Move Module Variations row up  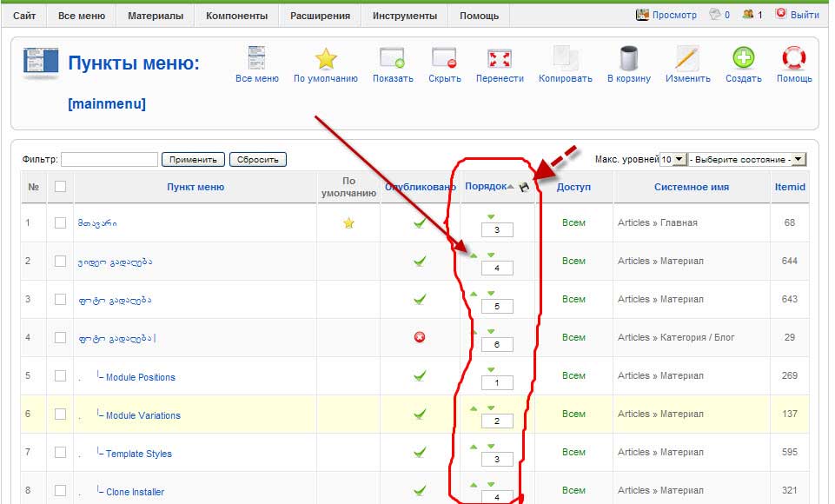point(474,408)
